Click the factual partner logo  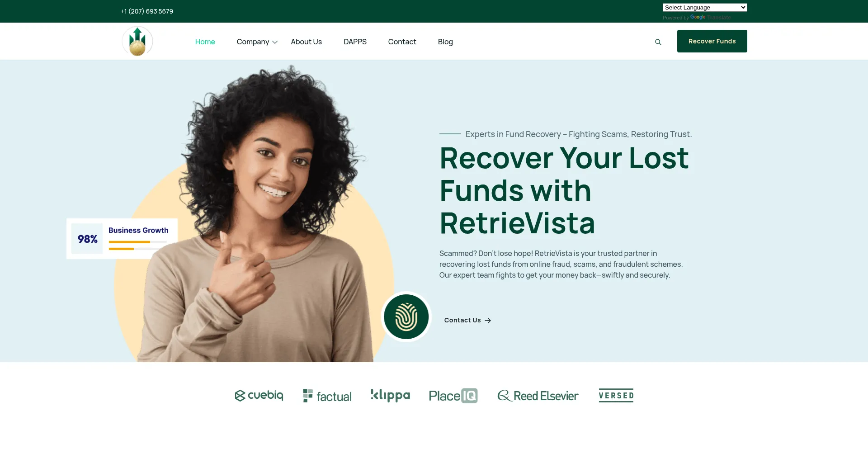point(327,396)
